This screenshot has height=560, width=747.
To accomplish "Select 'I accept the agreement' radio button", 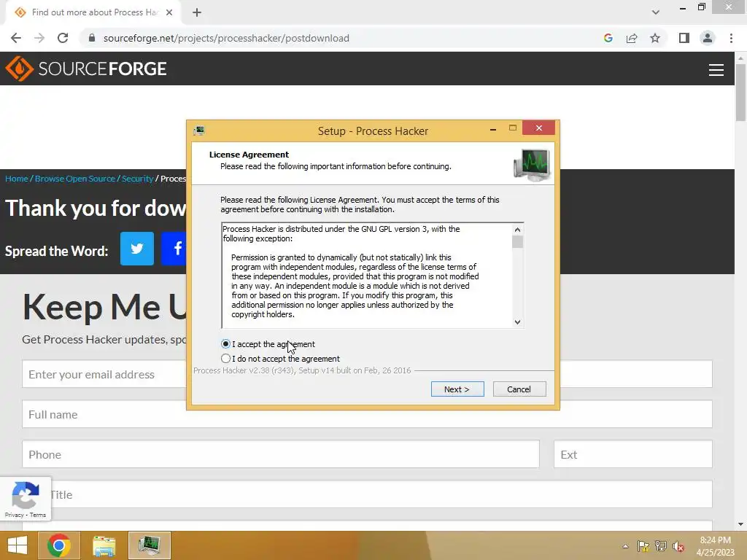I will pyautogui.click(x=226, y=344).
